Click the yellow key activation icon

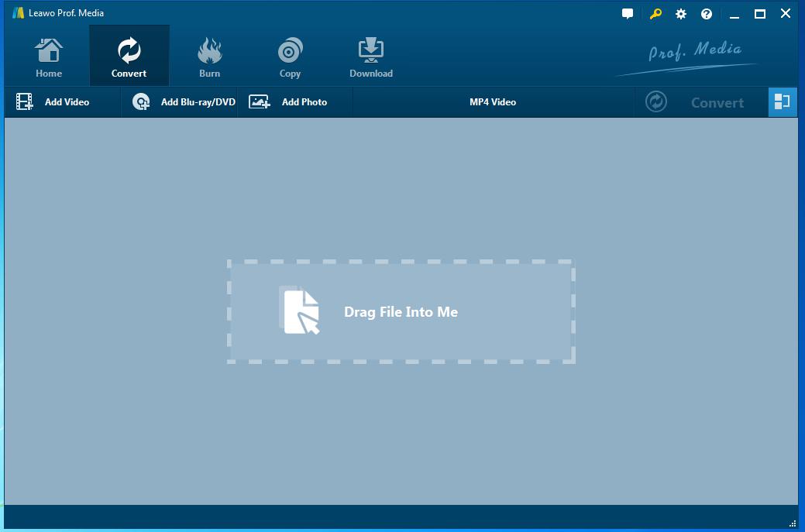tap(655, 14)
